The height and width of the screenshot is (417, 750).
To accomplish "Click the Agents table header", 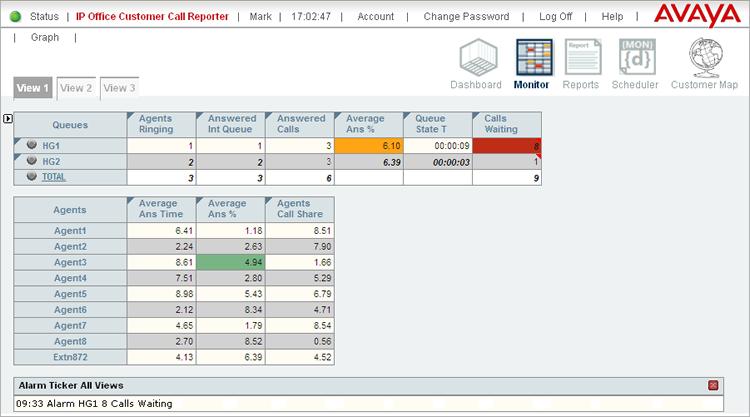I will pos(70,210).
